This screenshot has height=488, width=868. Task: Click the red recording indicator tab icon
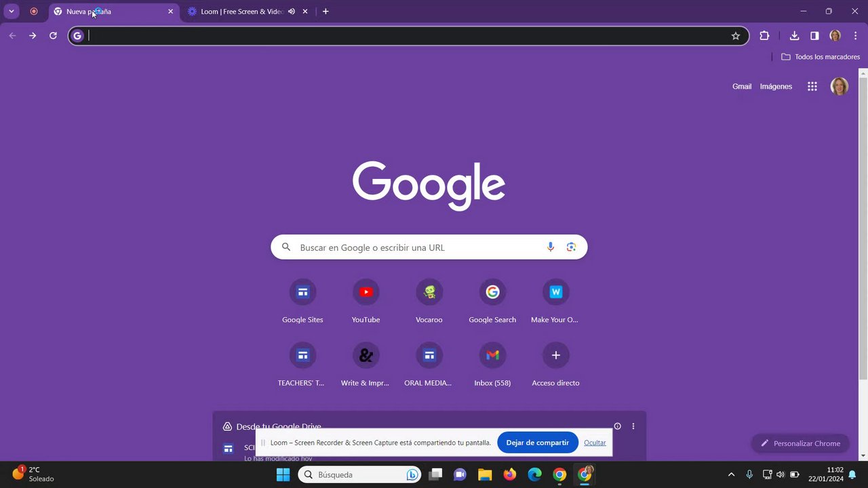pos(34,12)
